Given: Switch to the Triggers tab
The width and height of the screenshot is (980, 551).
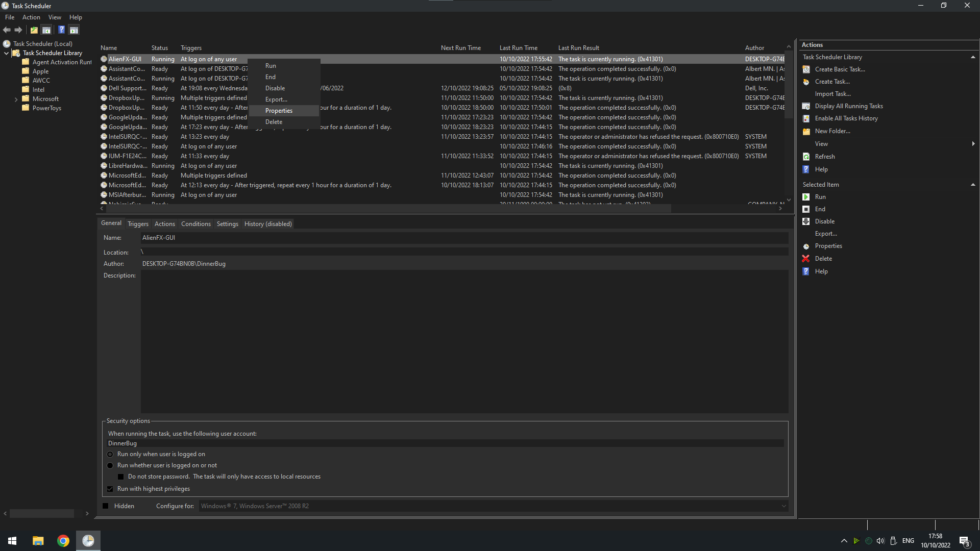Looking at the screenshot, I should (x=138, y=223).
